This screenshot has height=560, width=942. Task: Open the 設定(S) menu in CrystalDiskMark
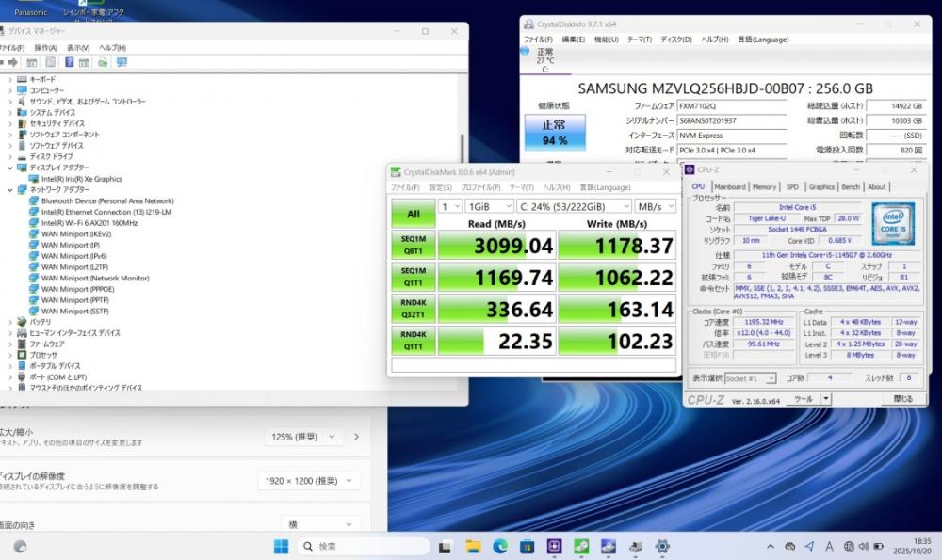point(440,187)
